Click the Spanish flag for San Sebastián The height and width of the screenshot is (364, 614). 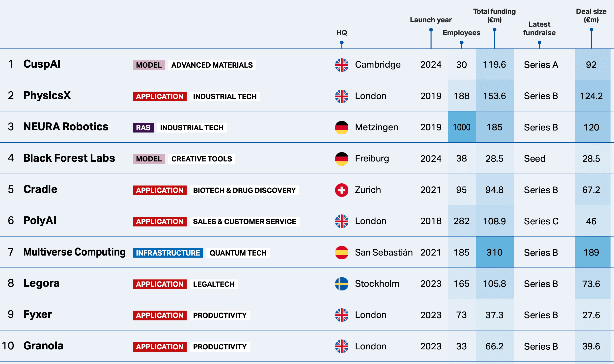point(341,253)
